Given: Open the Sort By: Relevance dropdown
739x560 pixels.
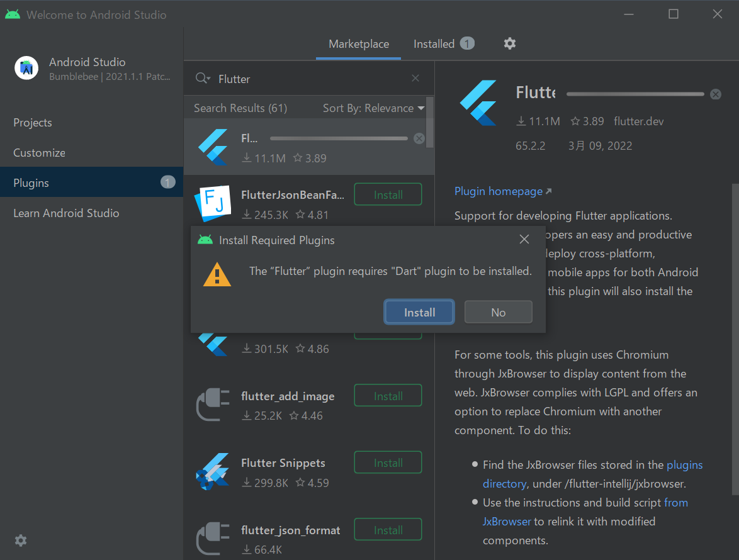Looking at the screenshot, I should [x=373, y=108].
